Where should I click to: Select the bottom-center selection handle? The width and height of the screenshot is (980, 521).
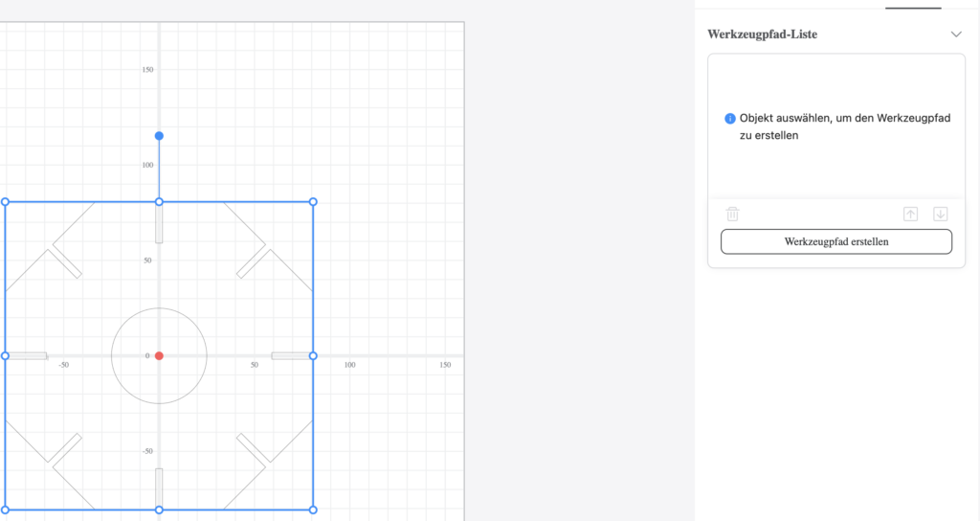[159, 510]
